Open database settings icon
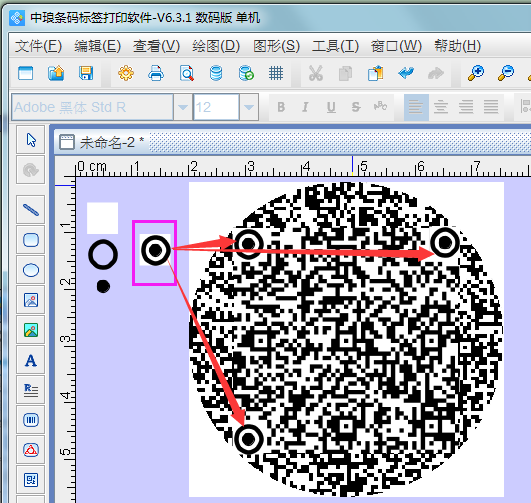The image size is (531, 503). [216, 73]
